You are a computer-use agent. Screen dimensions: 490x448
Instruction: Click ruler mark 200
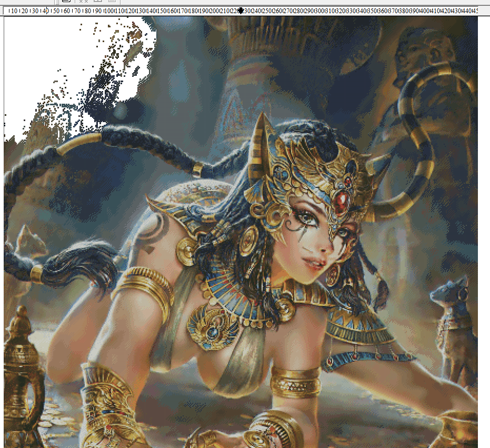click(214, 11)
